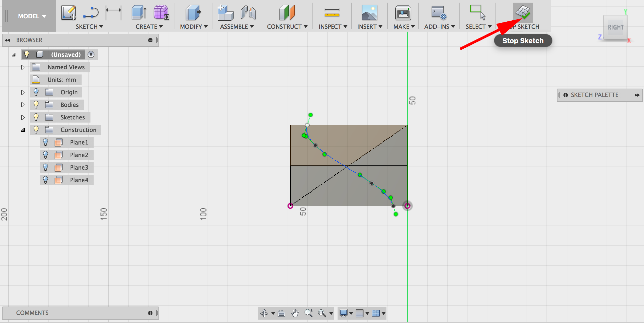Open the MODEL workspace dropdown
The image size is (644, 323).
click(32, 16)
